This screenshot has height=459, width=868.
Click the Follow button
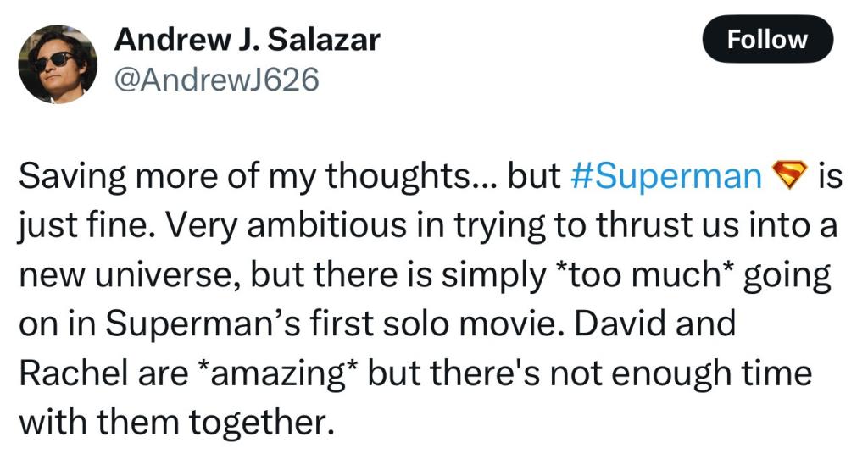pyautogui.click(x=767, y=39)
